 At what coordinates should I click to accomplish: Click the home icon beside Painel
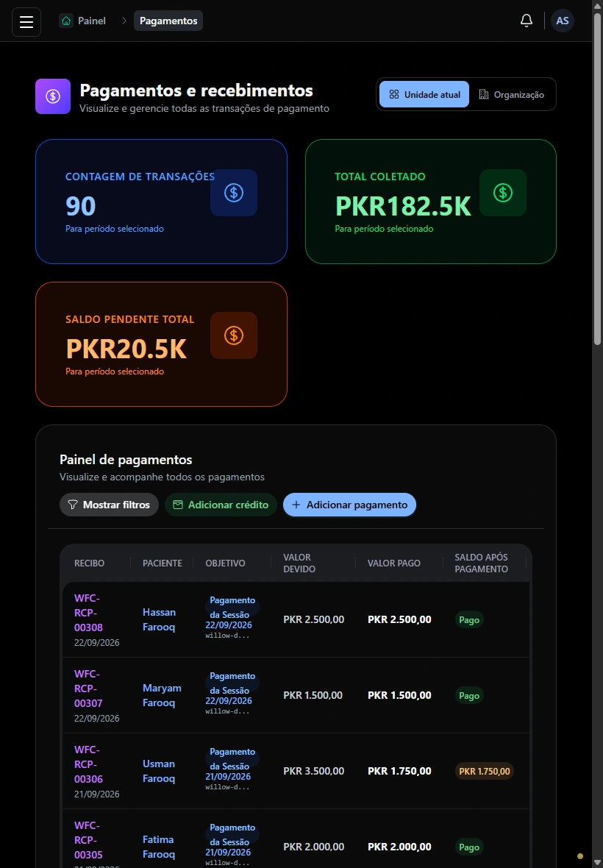pos(66,21)
